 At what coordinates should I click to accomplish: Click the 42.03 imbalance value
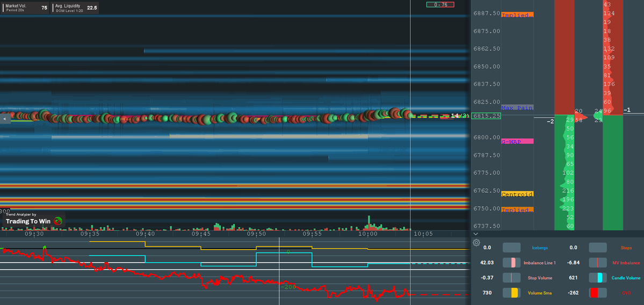(x=487, y=263)
